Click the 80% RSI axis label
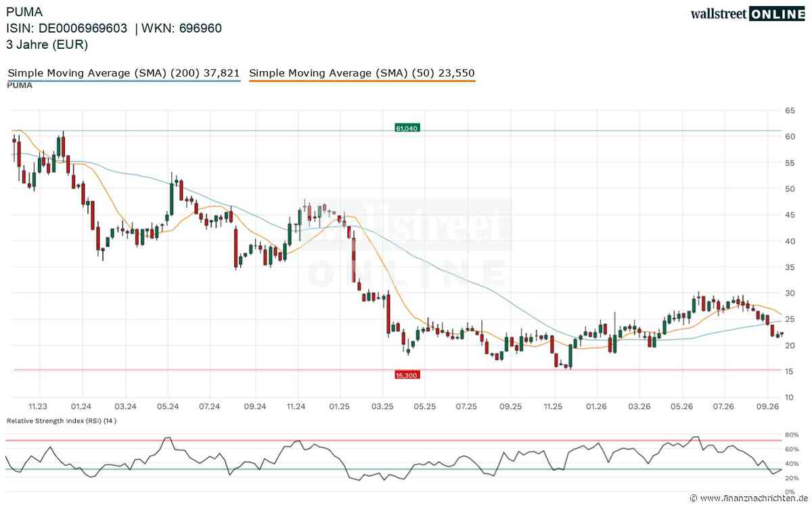The height and width of the screenshot is (508, 812). [x=792, y=435]
